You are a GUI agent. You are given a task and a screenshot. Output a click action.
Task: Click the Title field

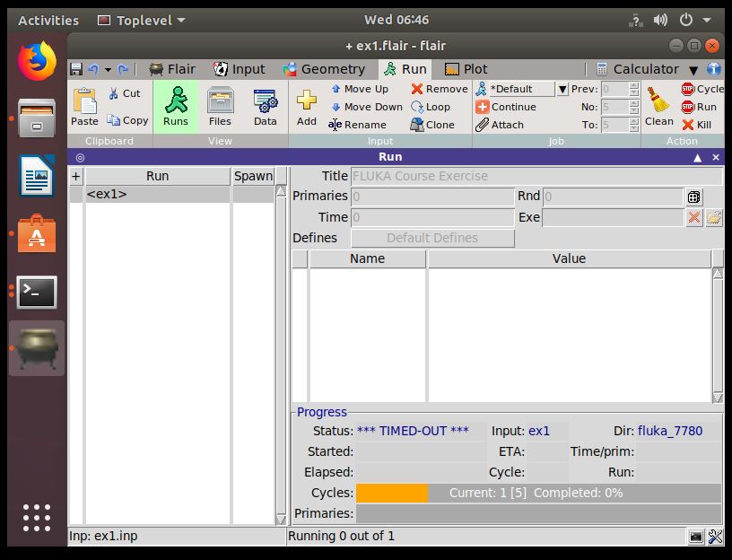click(x=536, y=176)
